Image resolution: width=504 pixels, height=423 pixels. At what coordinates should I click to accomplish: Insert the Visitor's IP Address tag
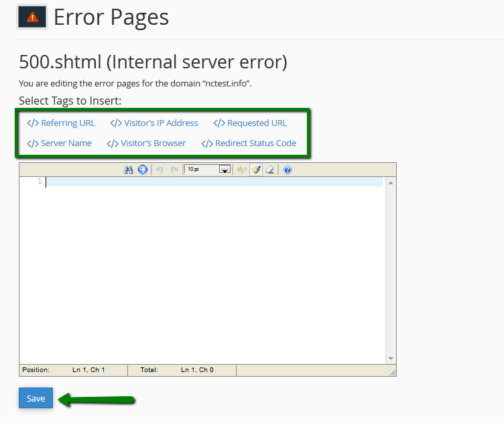point(154,123)
